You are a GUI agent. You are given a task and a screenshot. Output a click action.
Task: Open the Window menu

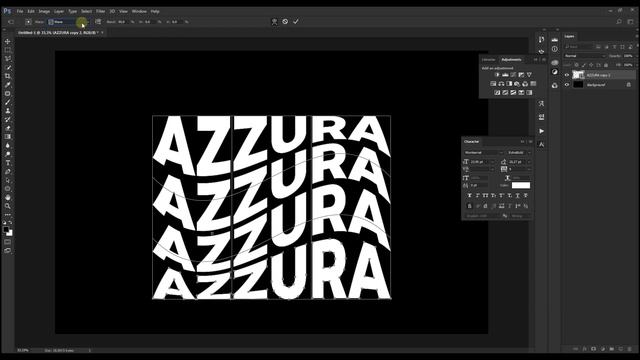139,11
